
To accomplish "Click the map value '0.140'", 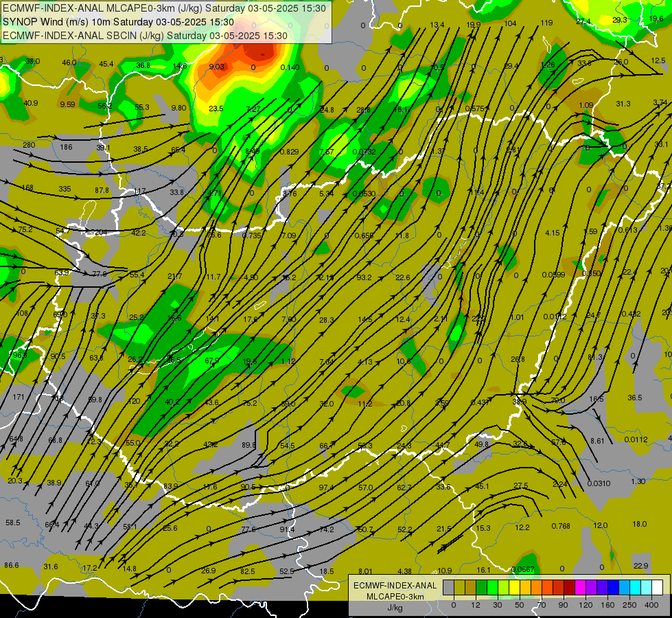I will pyautogui.click(x=290, y=67).
